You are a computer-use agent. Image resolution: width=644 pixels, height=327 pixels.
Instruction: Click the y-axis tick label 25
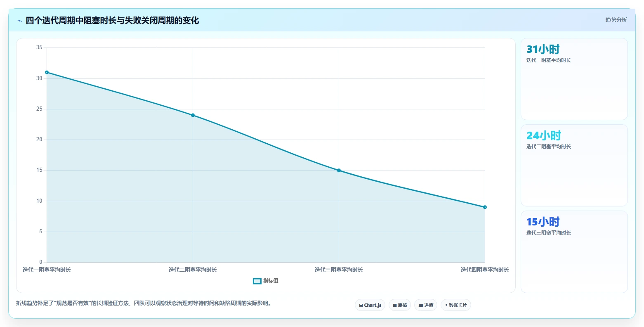39,109
